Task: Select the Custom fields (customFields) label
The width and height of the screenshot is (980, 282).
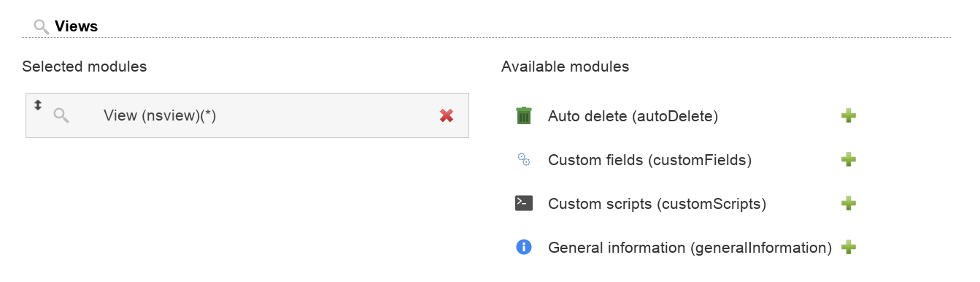Action: (x=649, y=159)
